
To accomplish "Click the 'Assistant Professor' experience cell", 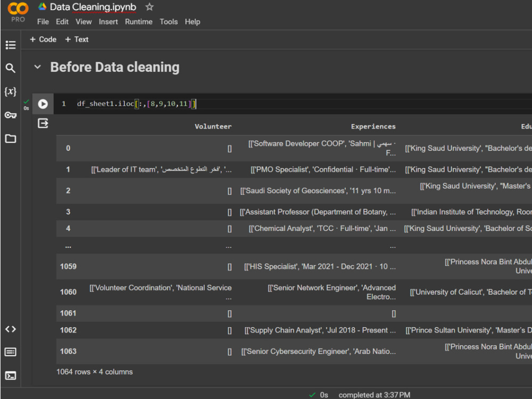I will click(x=318, y=212).
